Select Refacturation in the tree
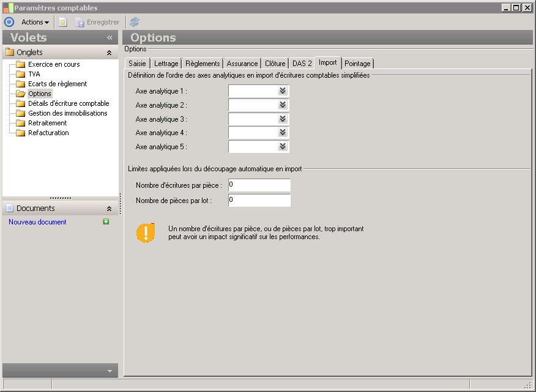 coord(48,133)
